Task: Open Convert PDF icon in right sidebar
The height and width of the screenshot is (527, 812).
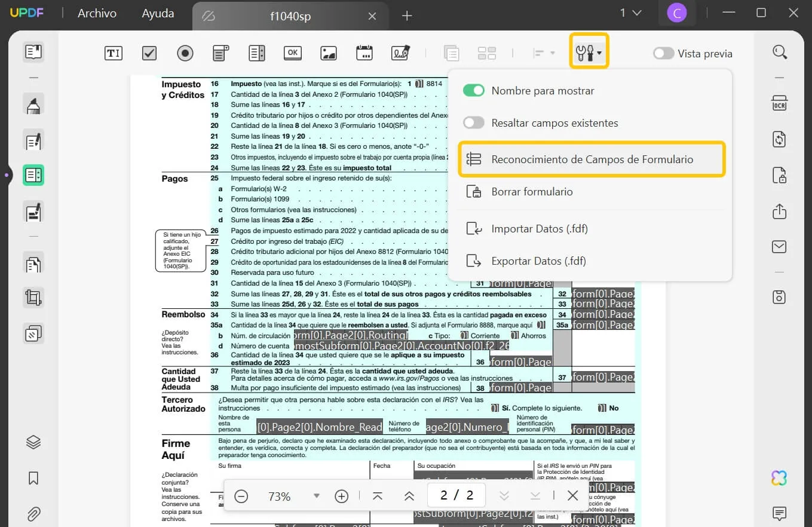Action: coord(779,139)
